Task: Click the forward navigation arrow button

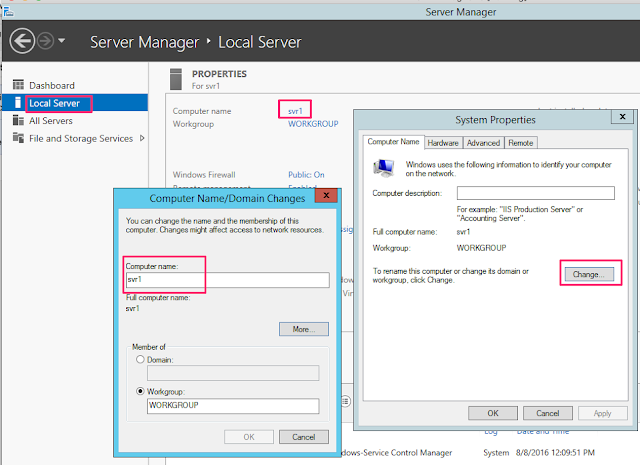Action: pos(45,41)
